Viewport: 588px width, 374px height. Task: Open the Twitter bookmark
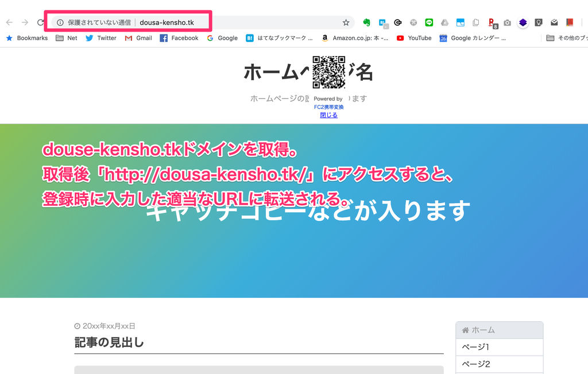pyautogui.click(x=100, y=38)
